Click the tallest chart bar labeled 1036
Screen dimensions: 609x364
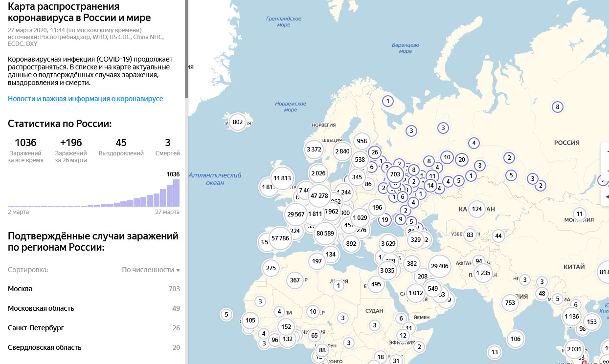[x=176, y=193]
